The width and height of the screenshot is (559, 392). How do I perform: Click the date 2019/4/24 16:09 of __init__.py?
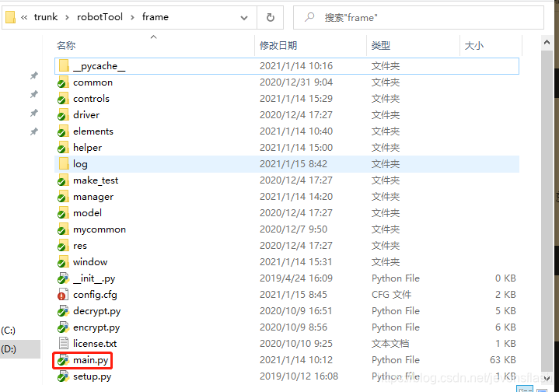pos(296,278)
